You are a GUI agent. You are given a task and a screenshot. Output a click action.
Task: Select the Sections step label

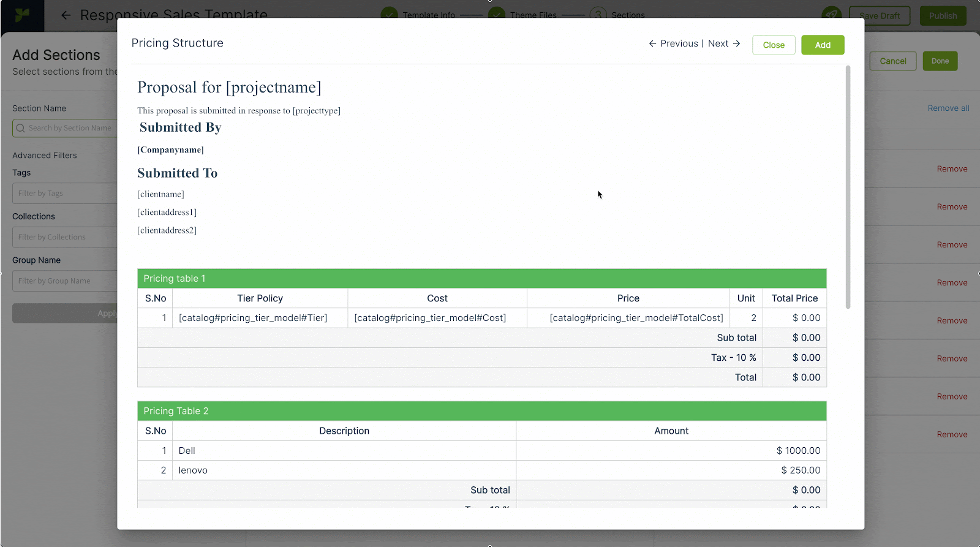628,15
